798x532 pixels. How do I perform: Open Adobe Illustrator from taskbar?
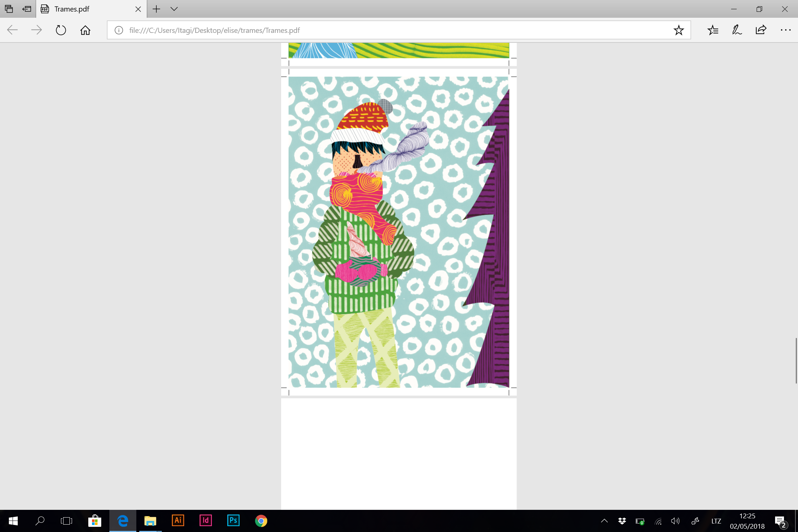[x=178, y=521]
